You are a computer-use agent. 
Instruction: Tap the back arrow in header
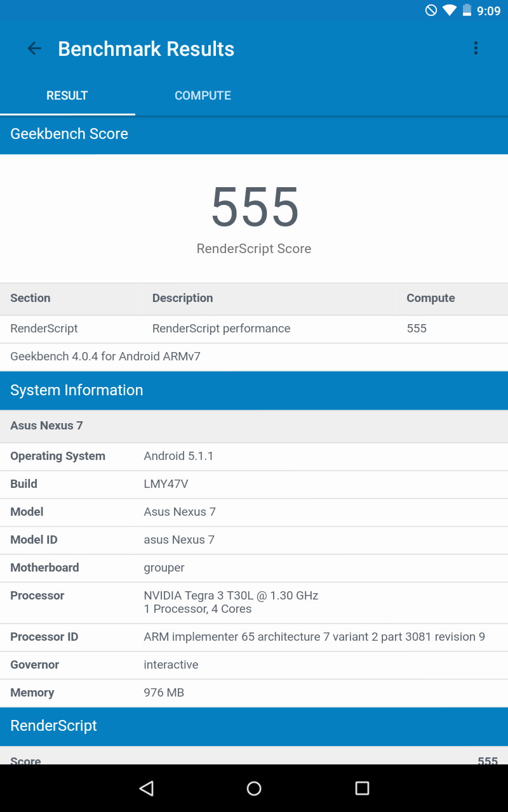tap(34, 48)
